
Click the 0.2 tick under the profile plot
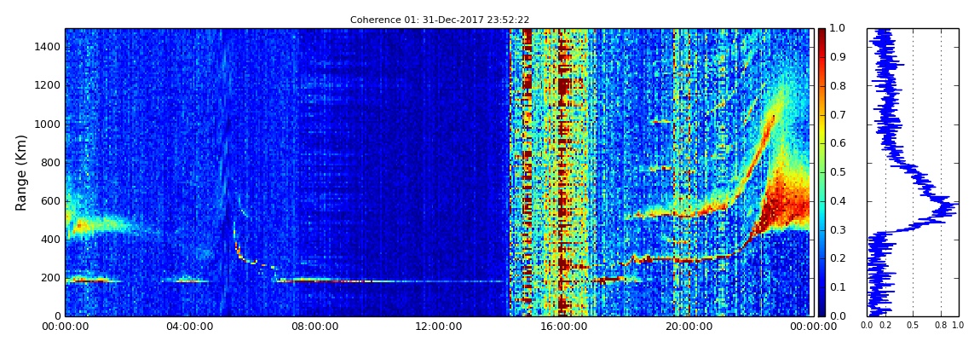click(885, 325)
